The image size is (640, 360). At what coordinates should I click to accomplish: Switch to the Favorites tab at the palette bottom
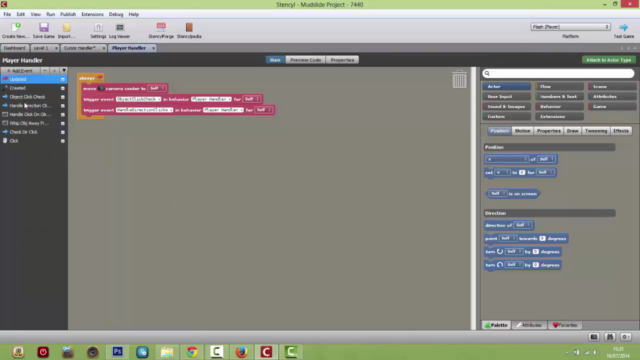click(565, 325)
